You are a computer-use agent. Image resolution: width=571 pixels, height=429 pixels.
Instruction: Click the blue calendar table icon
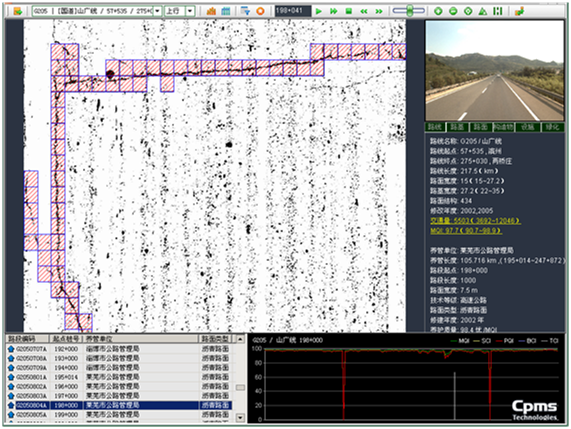[x=226, y=11]
